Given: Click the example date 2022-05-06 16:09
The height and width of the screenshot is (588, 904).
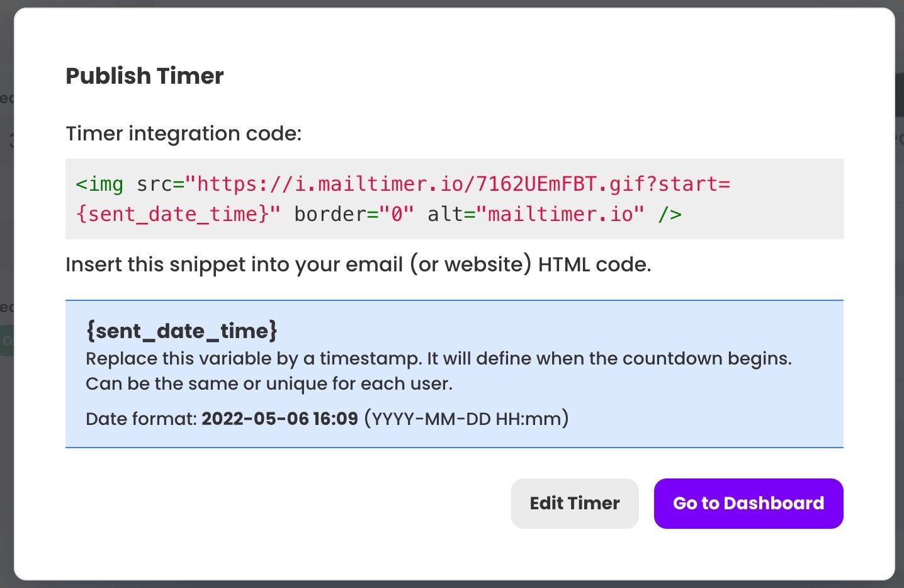Looking at the screenshot, I should [x=280, y=419].
